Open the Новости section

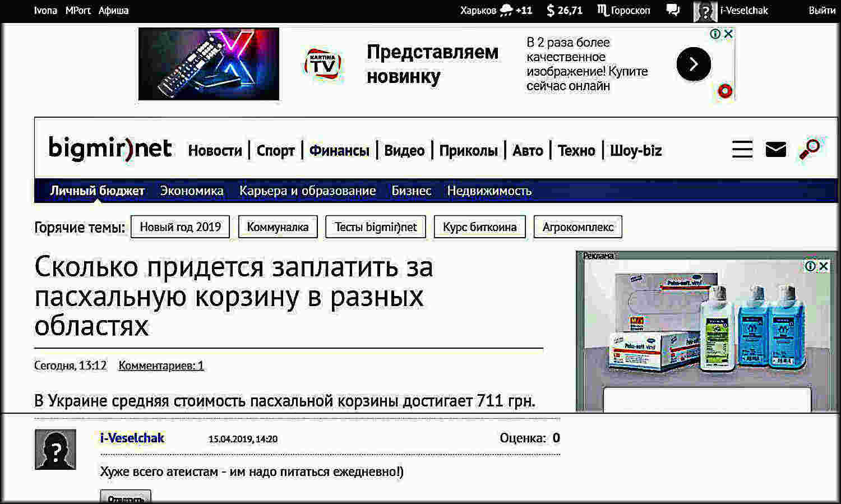[x=215, y=151]
